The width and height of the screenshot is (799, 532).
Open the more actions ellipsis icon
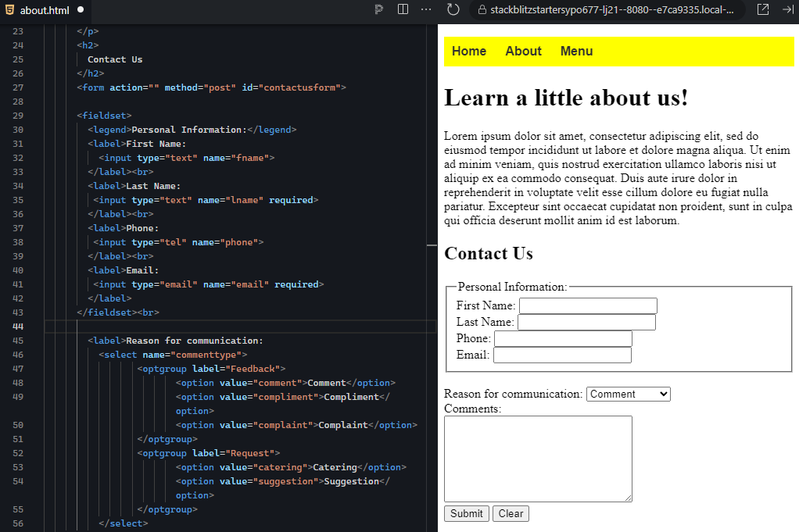pyautogui.click(x=425, y=9)
